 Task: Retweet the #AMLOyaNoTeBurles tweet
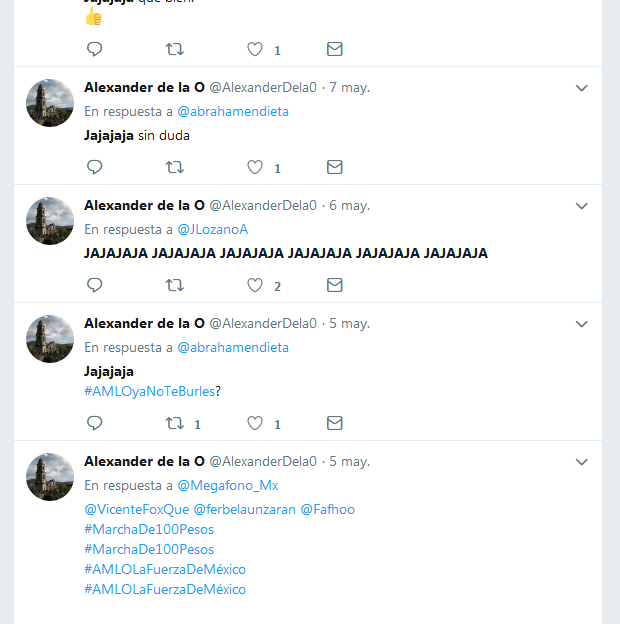[174, 423]
